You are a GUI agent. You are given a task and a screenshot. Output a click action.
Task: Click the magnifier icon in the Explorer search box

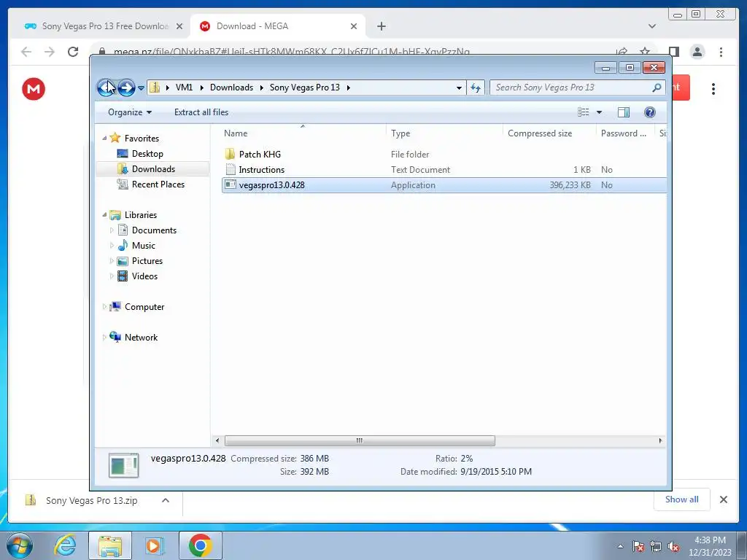tap(657, 87)
